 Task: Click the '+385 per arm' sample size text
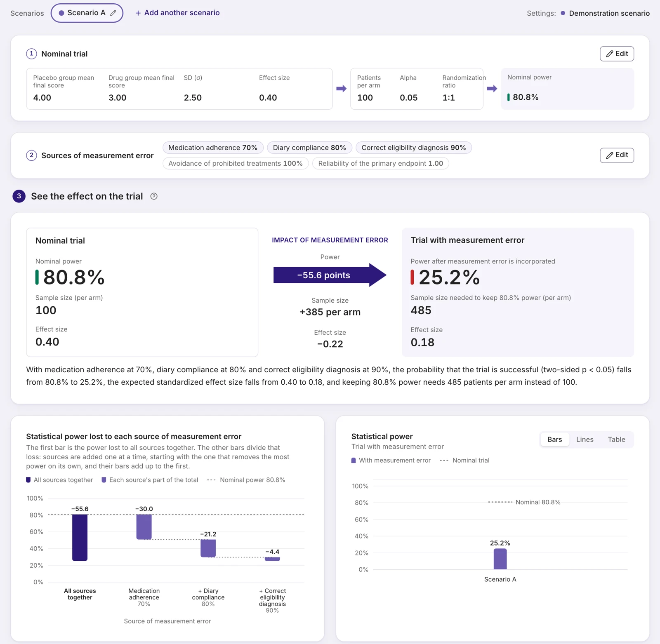pyautogui.click(x=330, y=312)
